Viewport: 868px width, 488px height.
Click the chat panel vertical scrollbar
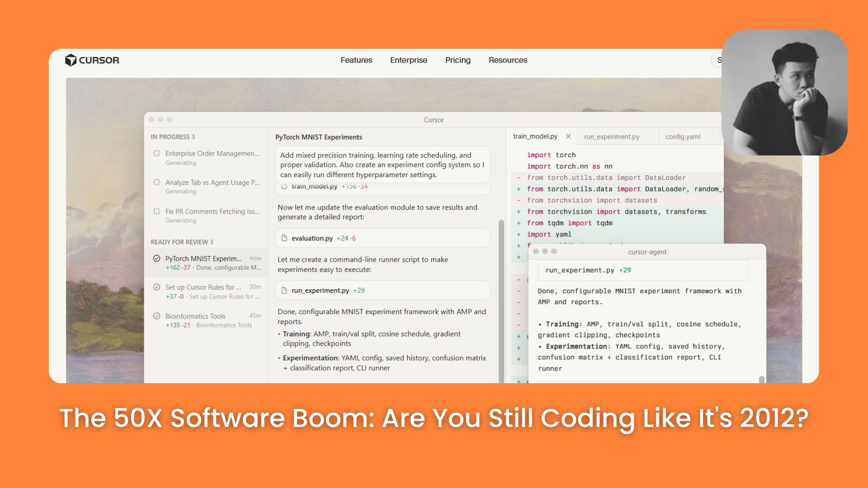click(501, 298)
